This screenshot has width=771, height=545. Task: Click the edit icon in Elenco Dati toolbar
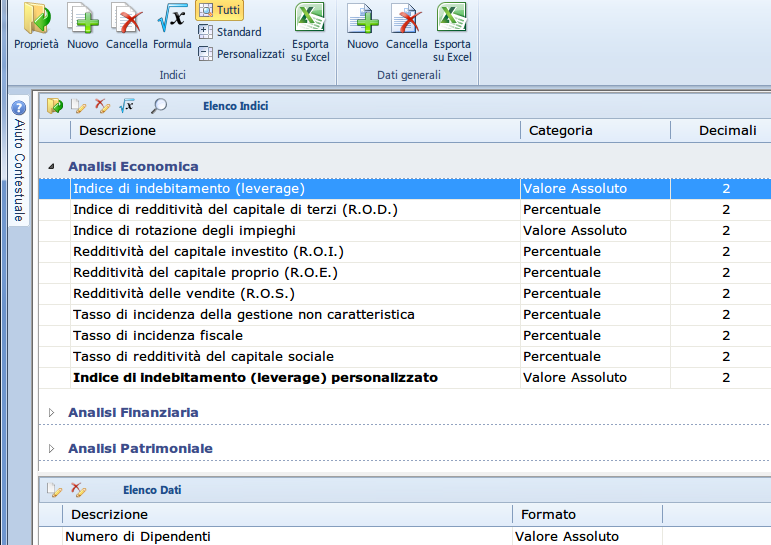pos(55,490)
